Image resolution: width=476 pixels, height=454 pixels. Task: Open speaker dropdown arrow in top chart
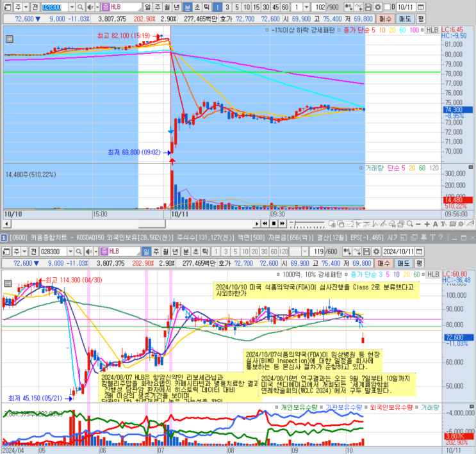coord(97,7)
